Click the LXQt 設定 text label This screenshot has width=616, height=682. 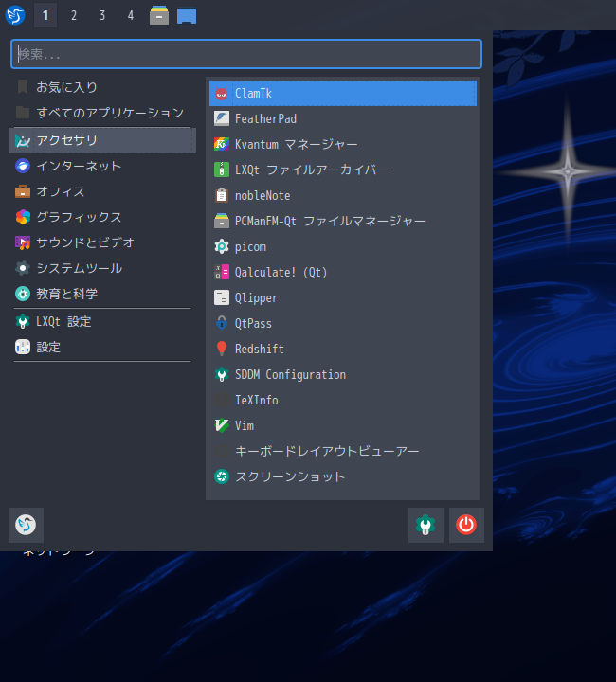click(63, 322)
